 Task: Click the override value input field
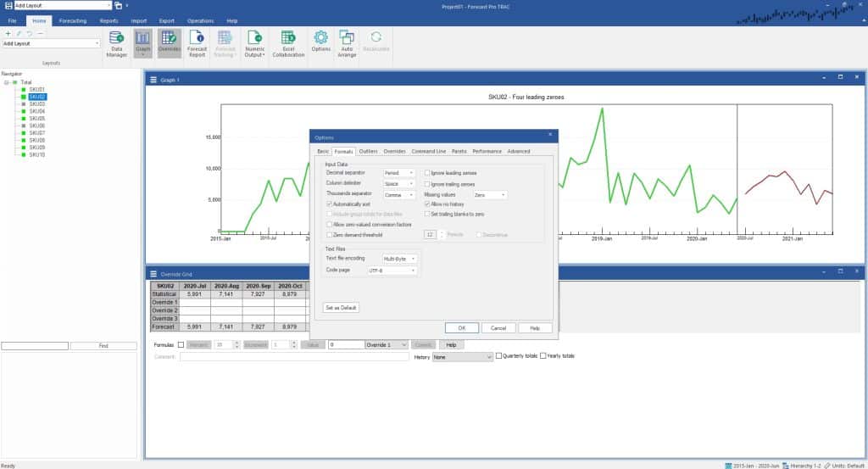tap(345, 345)
